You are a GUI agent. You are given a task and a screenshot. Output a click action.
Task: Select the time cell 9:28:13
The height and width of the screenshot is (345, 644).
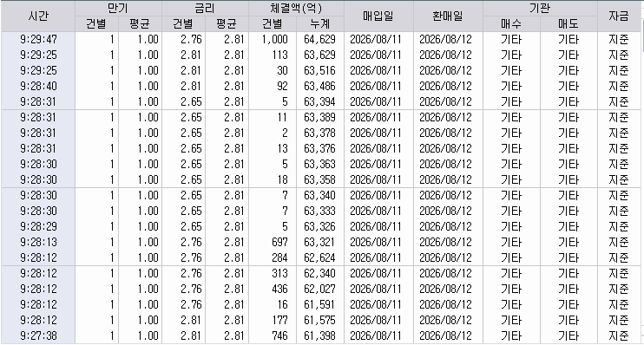[x=38, y=242]
